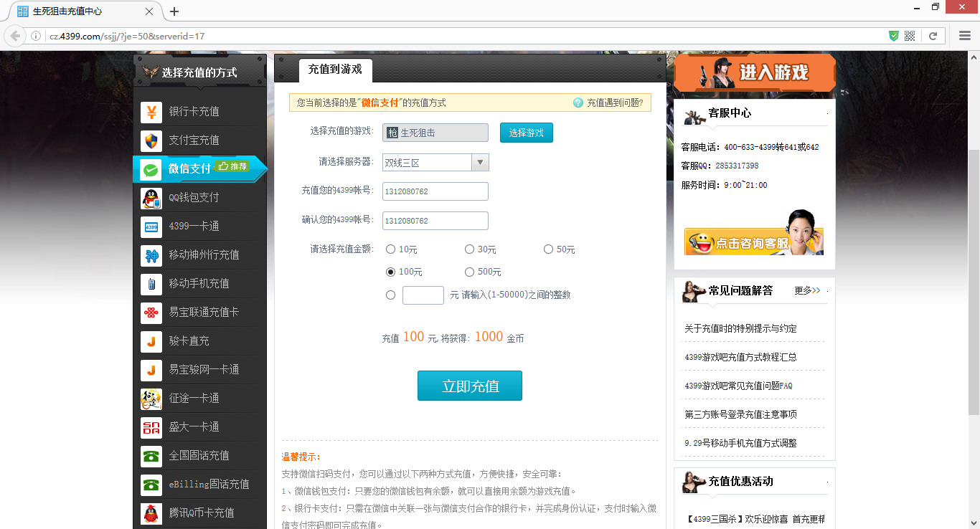Click the 移动神州行充值 icon
Screen dimensions: 980x529
click(151, 255)
